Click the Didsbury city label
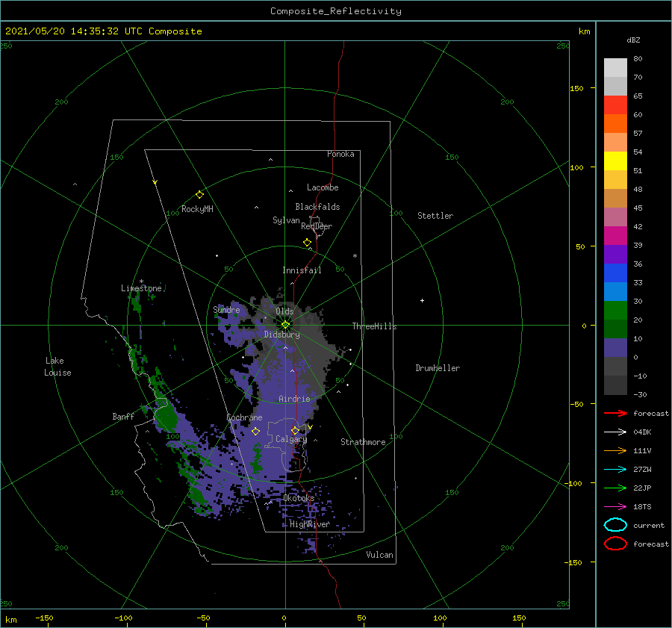Image resolution: width=672 pixels, height=628 pixels. pos(281,335)
